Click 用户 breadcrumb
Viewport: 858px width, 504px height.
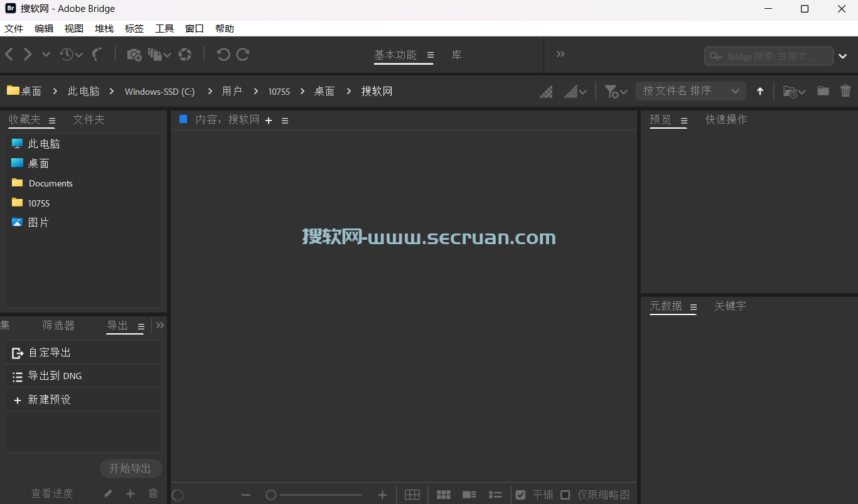point(232,91)
